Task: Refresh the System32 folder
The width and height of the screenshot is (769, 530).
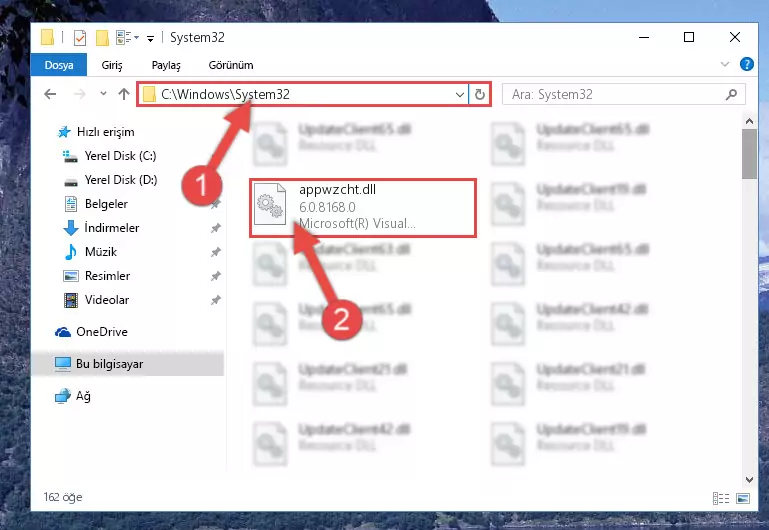Action: coord(480,94)
